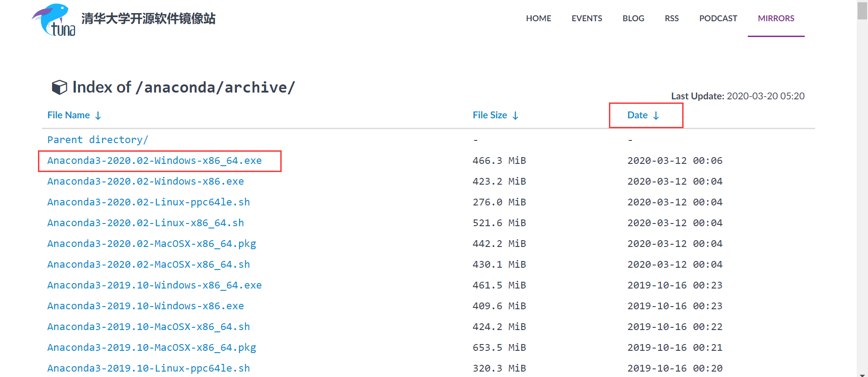Click the File Size column header
868x377 pixels.
click(x=490, y=115)
